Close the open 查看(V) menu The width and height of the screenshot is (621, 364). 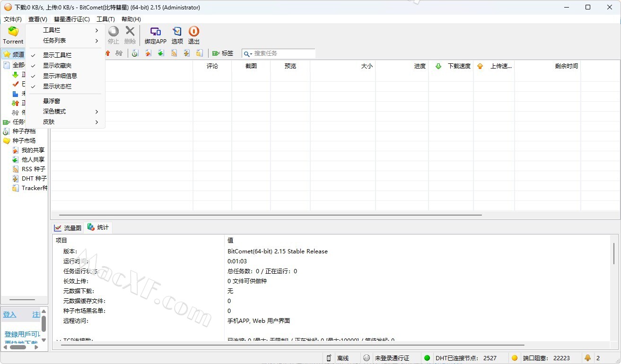coord(38,19)
